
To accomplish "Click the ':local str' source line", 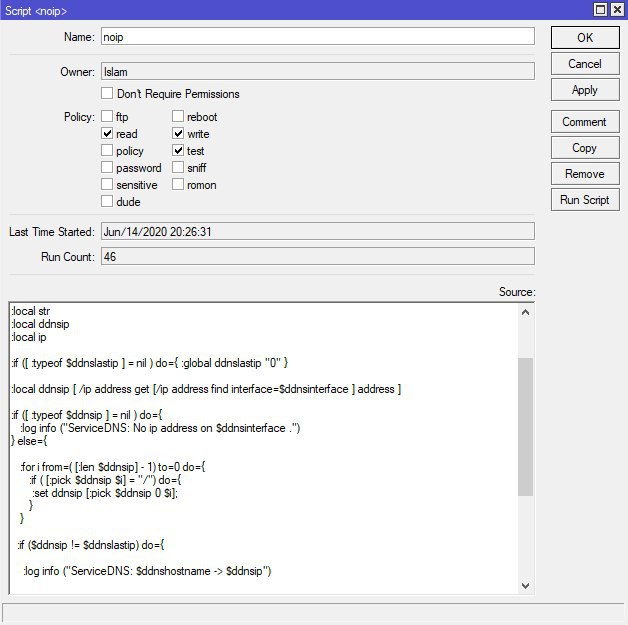I will [x=31, y=311].
